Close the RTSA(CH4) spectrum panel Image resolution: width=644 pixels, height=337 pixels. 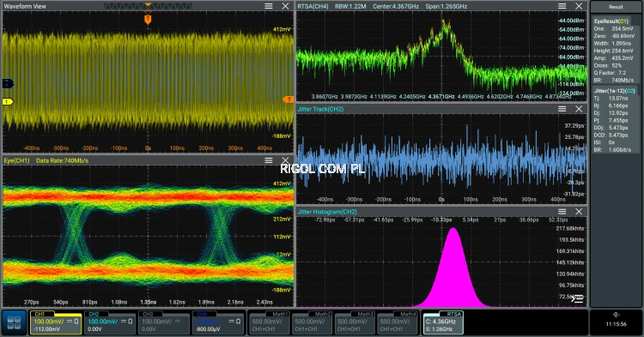coord(579,6)
